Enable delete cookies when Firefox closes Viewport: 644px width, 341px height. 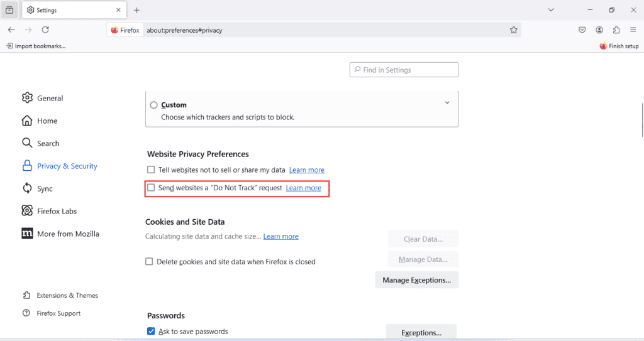[150, 262]
